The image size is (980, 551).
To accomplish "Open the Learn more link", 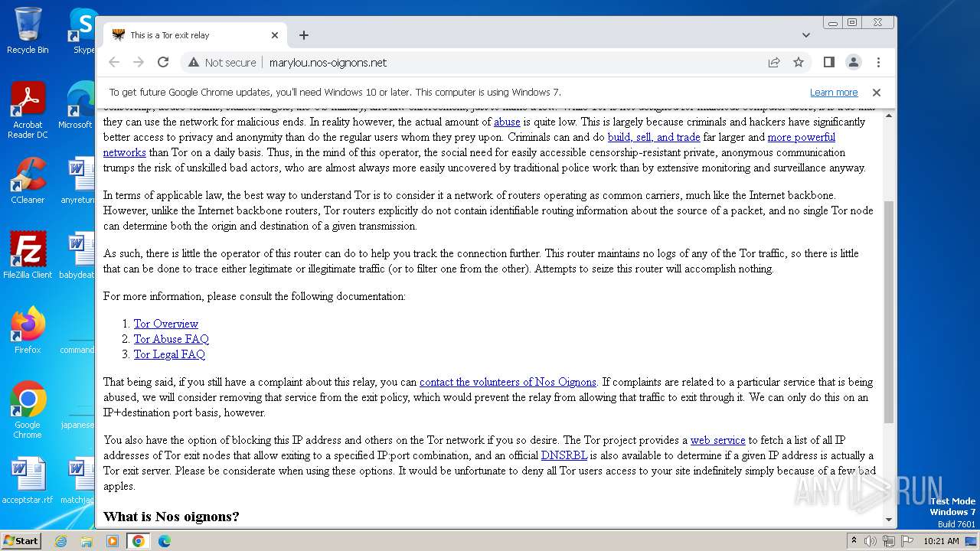I will 834,93.
